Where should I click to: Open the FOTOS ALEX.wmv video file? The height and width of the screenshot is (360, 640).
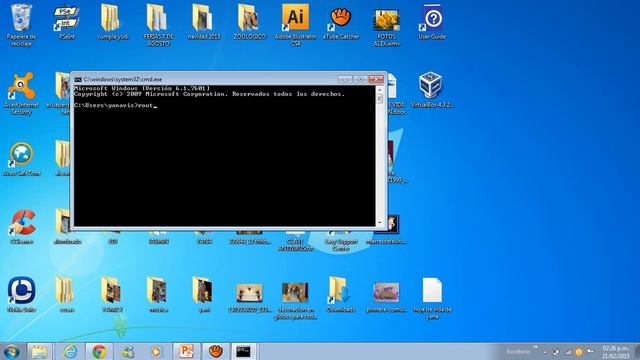(387, 27)
